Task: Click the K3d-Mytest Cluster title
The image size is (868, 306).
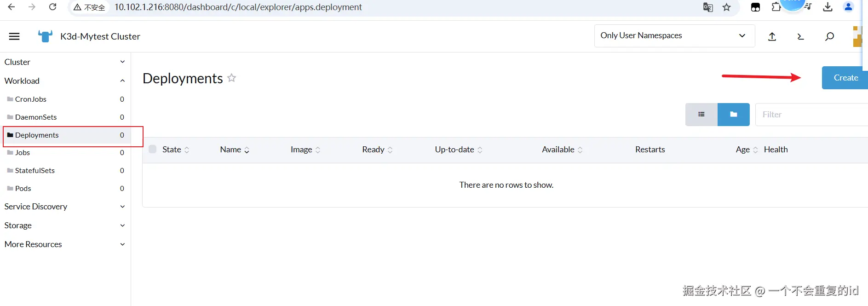Action: pyautogui.click(x=100, y=36)
